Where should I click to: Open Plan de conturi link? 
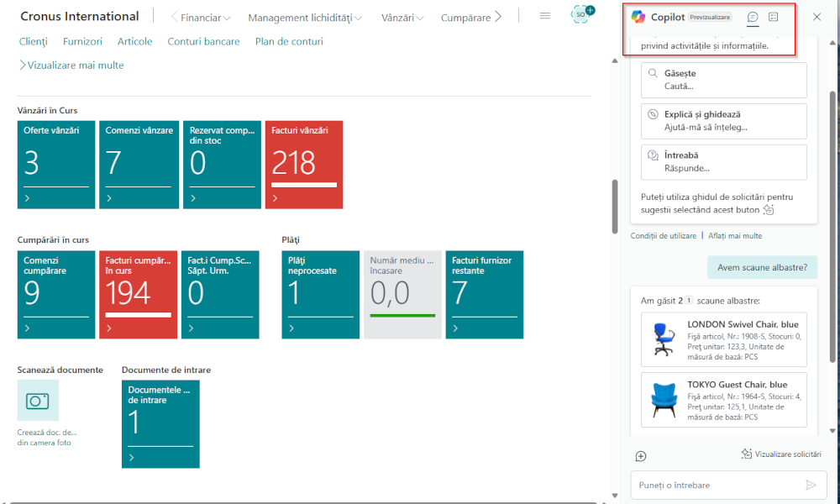(x=289, y=42)
